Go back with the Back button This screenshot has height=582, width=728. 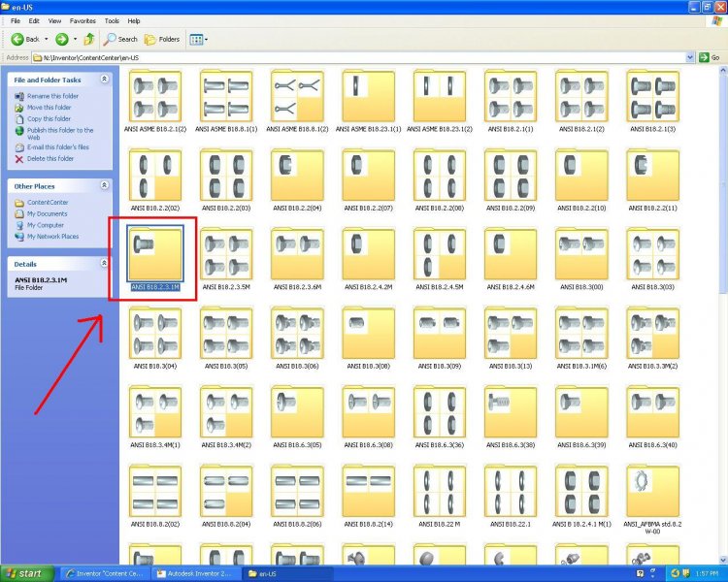point(25,40)
